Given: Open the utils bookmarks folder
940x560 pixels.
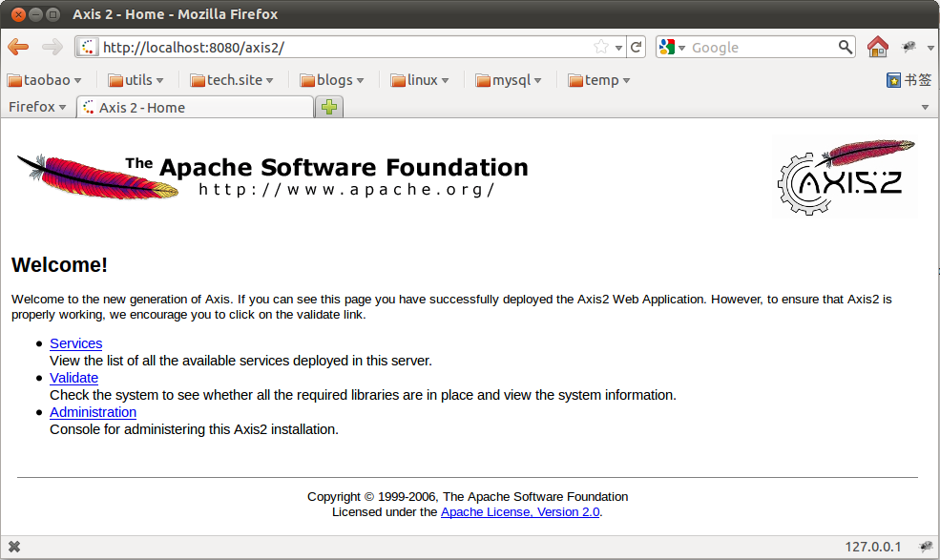Looking at the screenshot, I should pos(136,80).
